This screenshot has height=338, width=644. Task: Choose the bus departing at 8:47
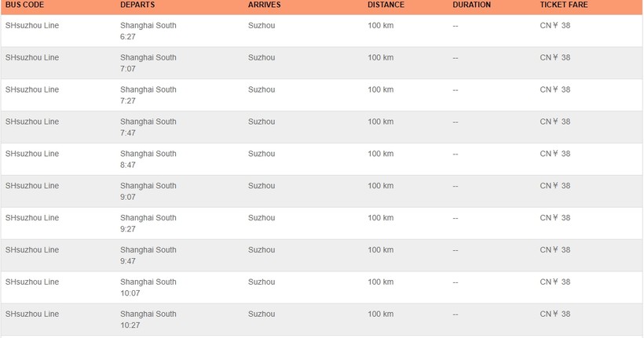click(x=148, y=159)
